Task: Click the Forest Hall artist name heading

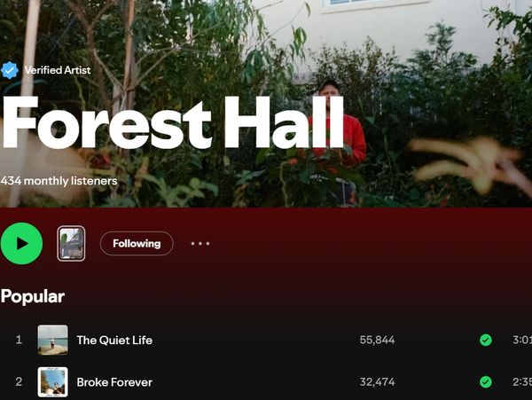Action: tap(172, 122)
